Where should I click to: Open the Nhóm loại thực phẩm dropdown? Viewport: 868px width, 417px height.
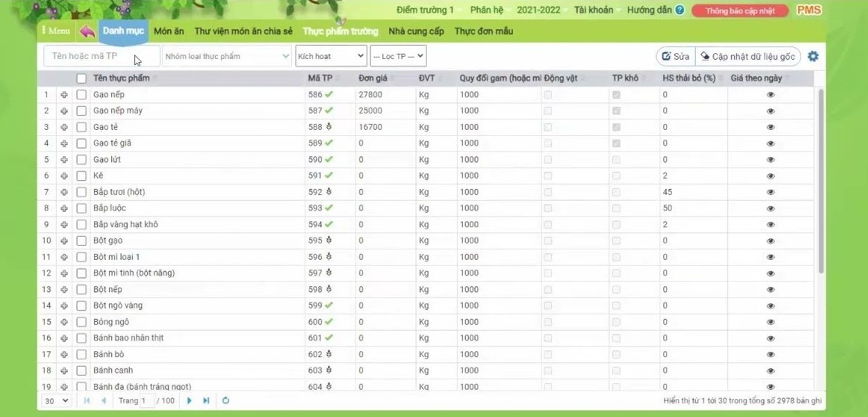click(227, 56)
